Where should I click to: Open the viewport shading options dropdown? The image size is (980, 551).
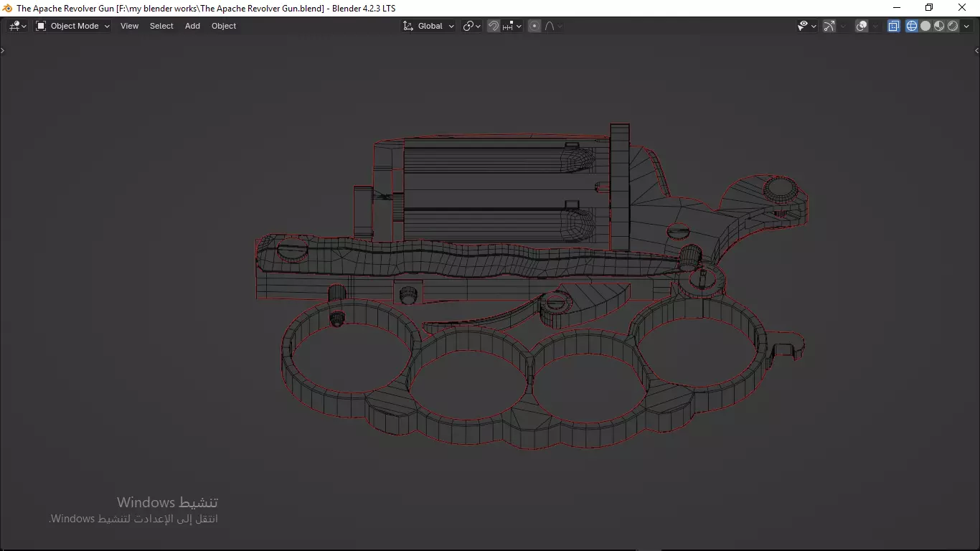(x=966, y=26)
